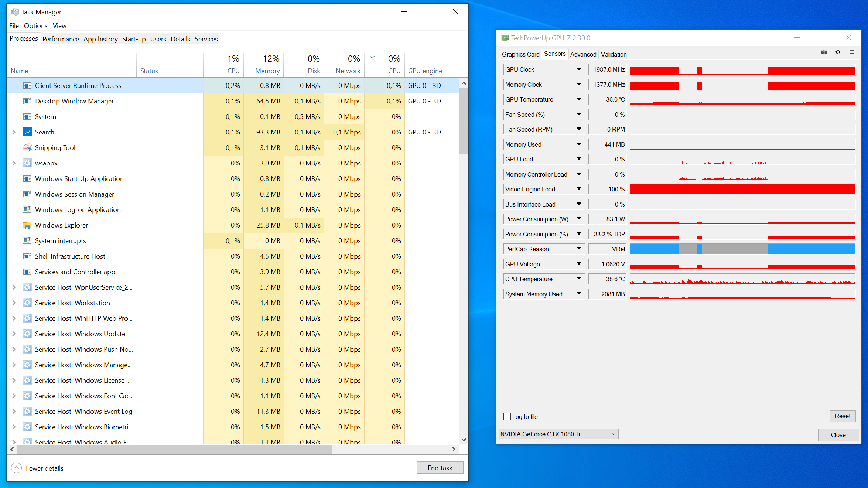Click the Fewer details arrow icon

(17, 468)
